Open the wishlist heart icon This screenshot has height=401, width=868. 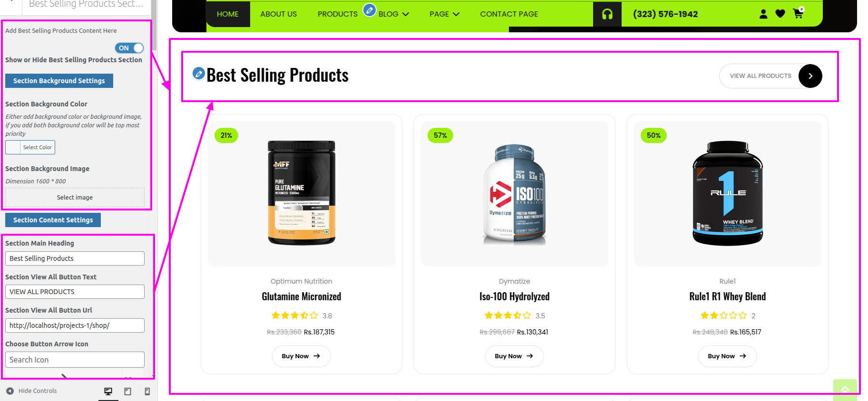click(780, 14)
